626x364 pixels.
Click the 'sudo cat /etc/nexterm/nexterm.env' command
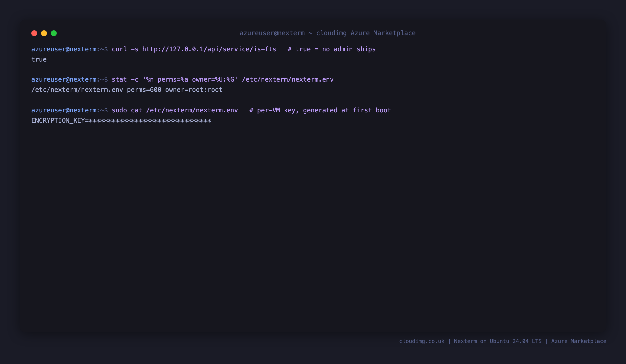pos(175,110)
